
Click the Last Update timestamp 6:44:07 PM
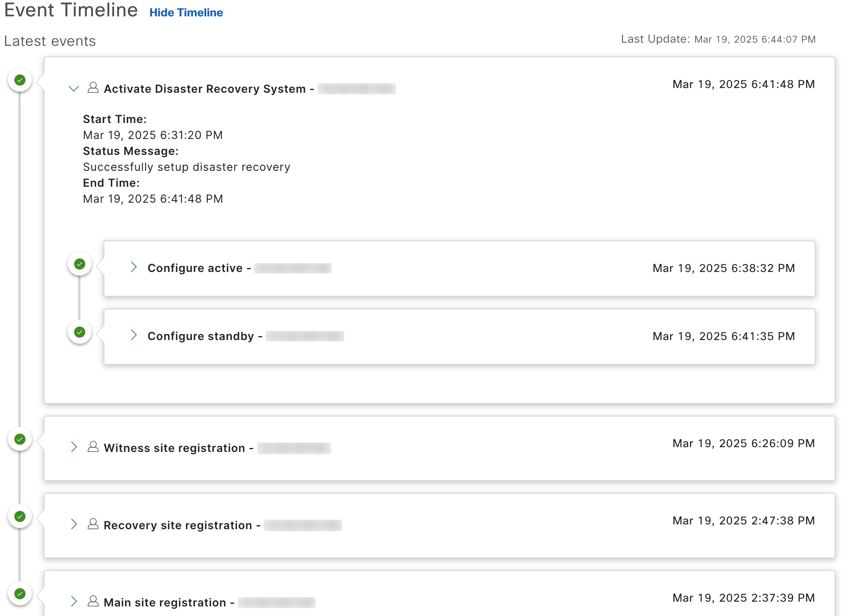(x=755, y=39)
